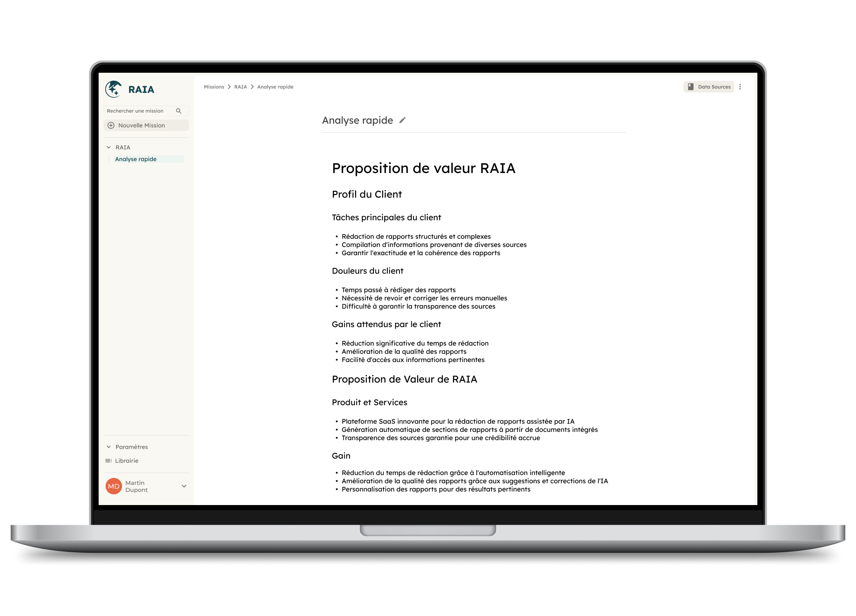The image size is (856, 616).
Task: Click the plus icon for Nouvelle Mission
Action: 111,125
